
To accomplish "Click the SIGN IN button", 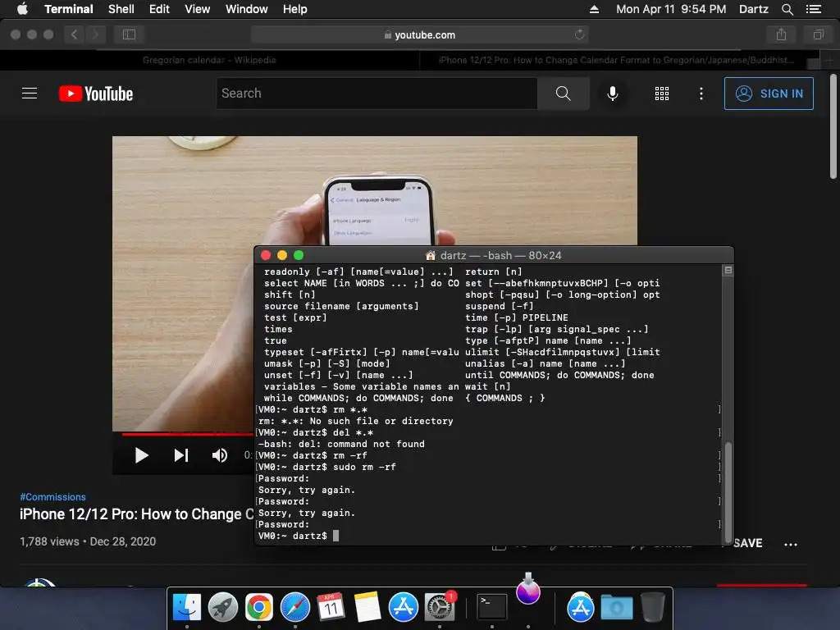I will click(769, 94).
